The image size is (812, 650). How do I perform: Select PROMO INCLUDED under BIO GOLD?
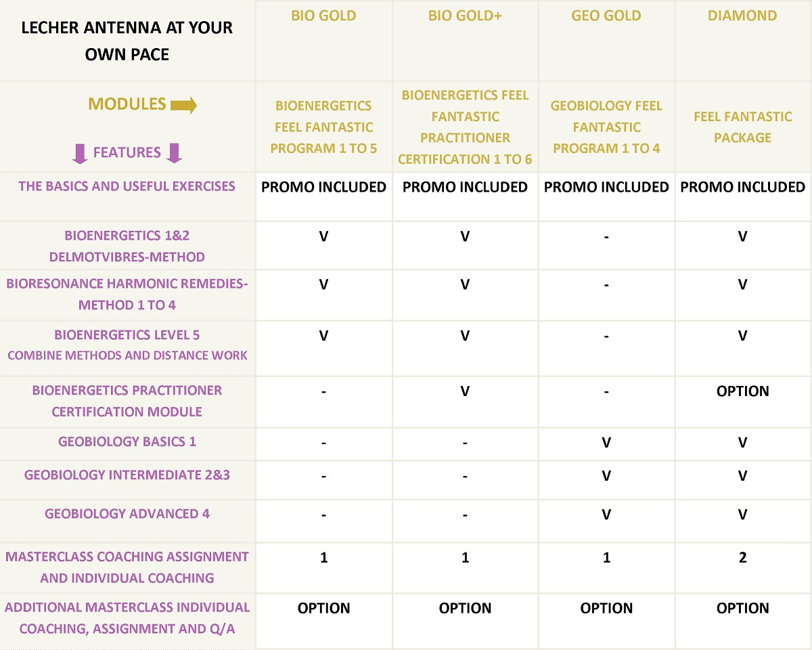click(323, 187)
